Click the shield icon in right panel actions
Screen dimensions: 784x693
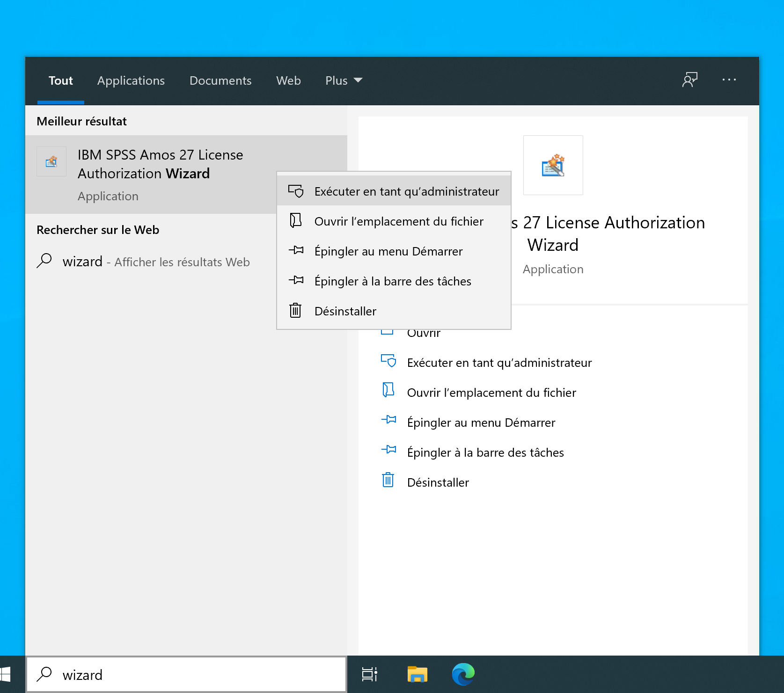pos(388,361)
